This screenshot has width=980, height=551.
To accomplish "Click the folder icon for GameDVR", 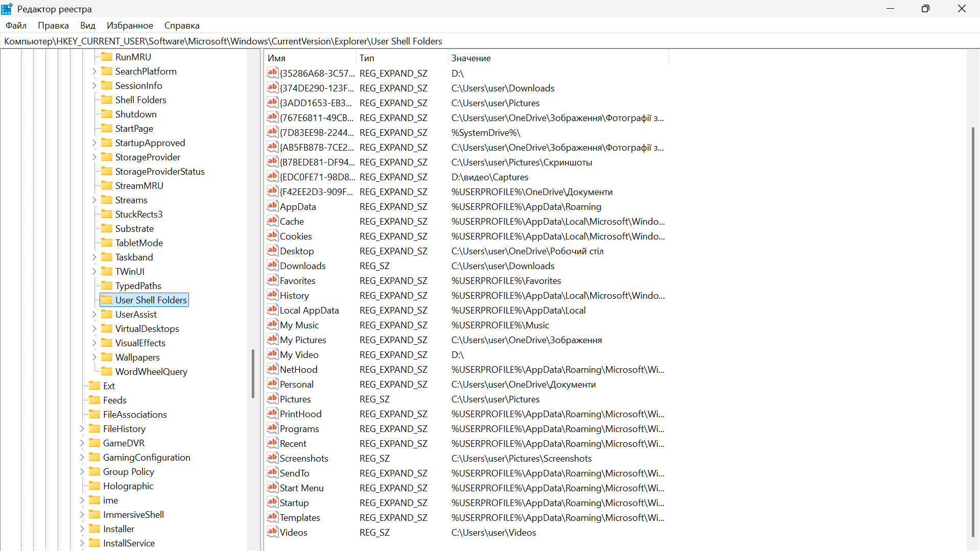I will click(94, 443).
